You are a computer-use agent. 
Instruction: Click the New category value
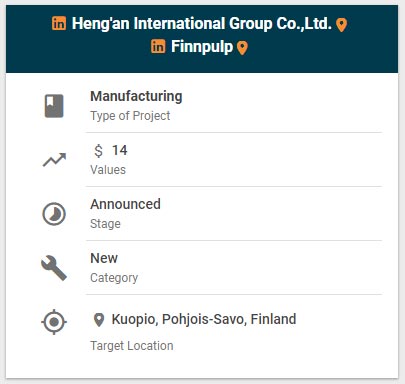pos(104,258)
